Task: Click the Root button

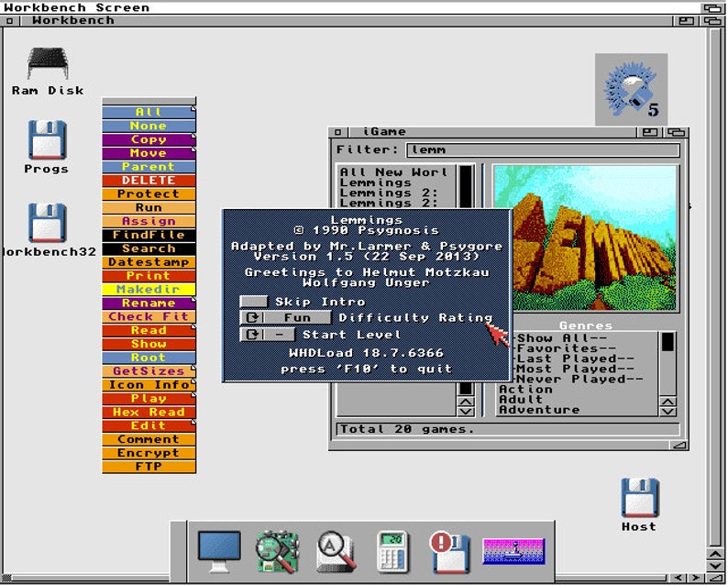Action: (x=149, y=357)
